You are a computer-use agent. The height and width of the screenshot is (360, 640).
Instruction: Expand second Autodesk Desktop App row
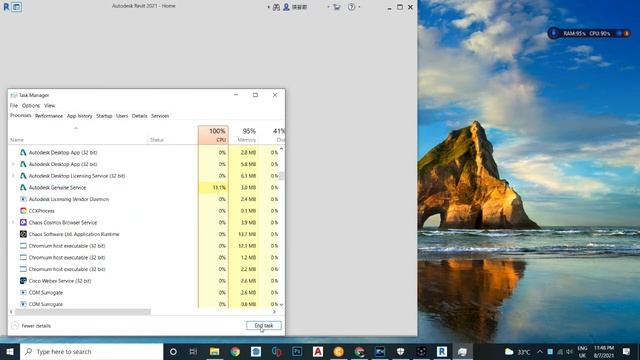(13, 164)
